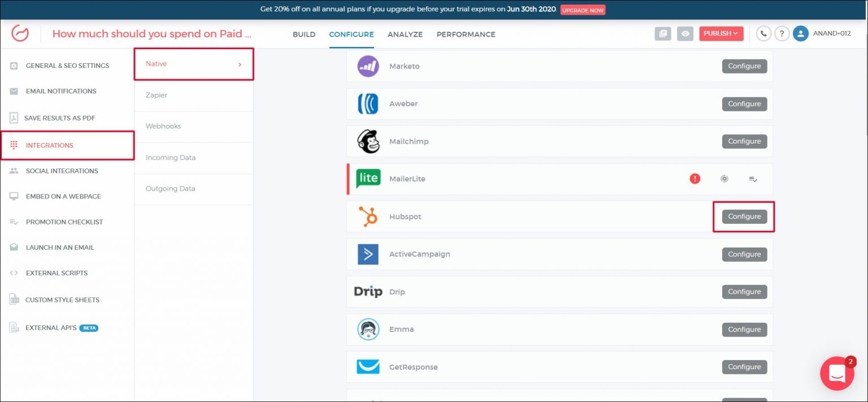The image size is (868, 402).
Task: Switch to the Analyze tab
Action: click(x=405, y=34)
